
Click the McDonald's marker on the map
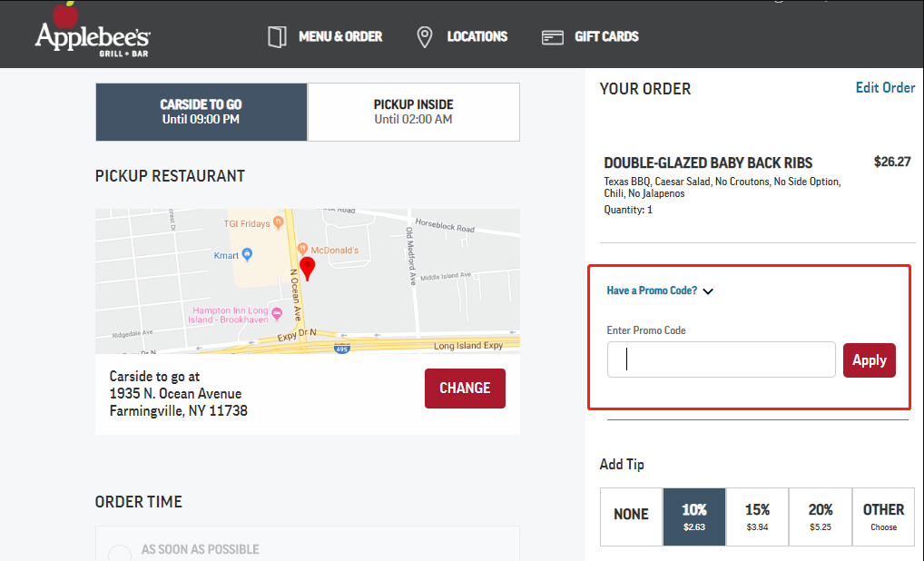click(x=302, y=249)
